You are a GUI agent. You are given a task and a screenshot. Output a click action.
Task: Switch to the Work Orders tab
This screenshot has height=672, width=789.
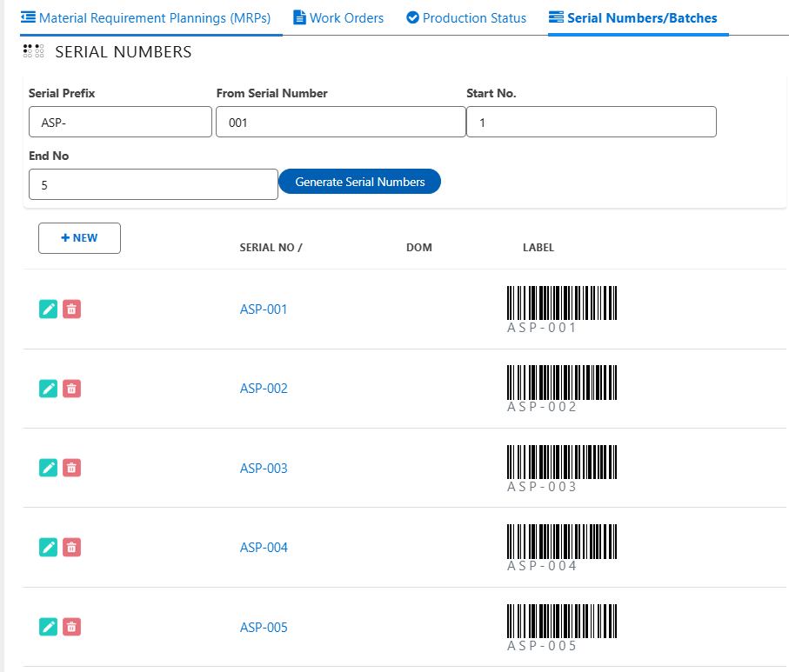coord(338,17)
